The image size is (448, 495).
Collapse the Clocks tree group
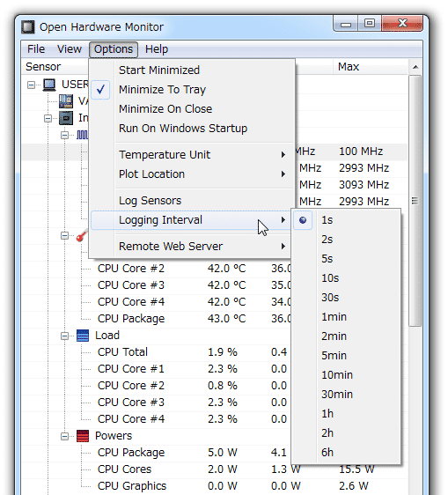pyautogui.click(x=64, y=135)
